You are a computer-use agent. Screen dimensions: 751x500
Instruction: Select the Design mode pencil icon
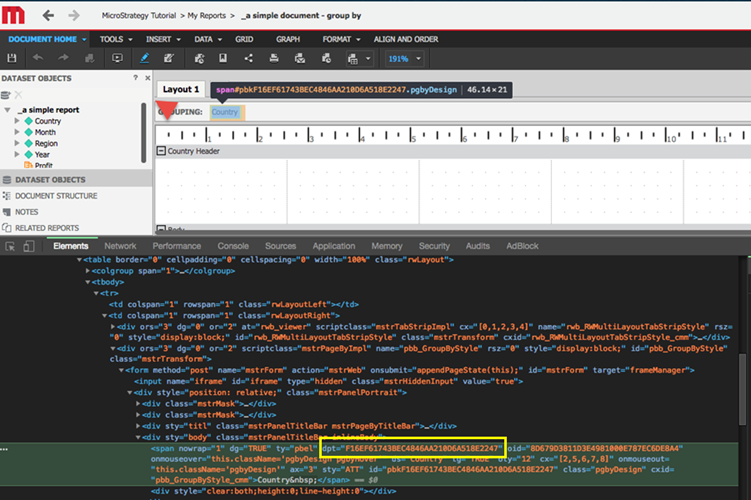click(145, 59)
